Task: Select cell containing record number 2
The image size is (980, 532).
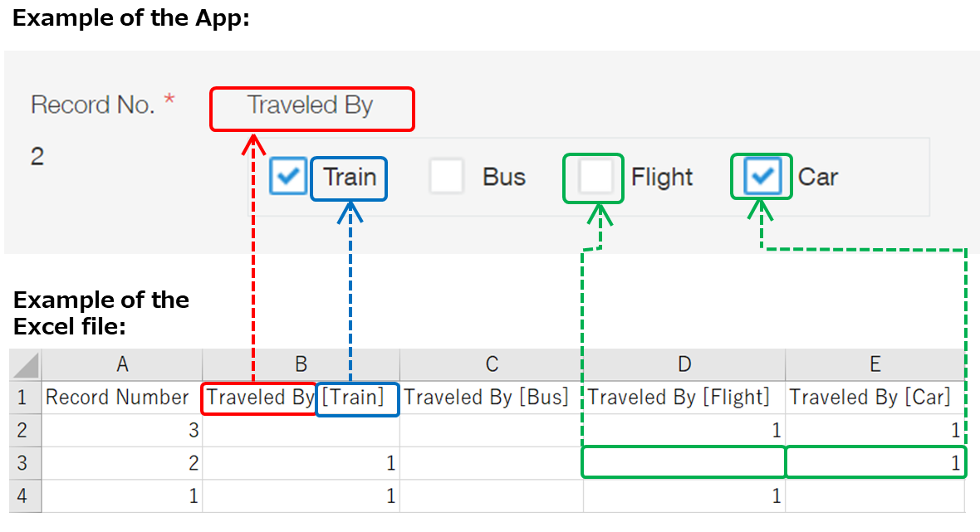Action: pos(122,462)
